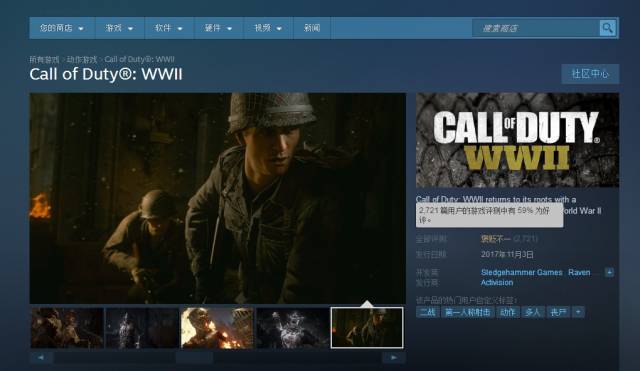Expand the 硬件 dropdown menu

[219, 28]
